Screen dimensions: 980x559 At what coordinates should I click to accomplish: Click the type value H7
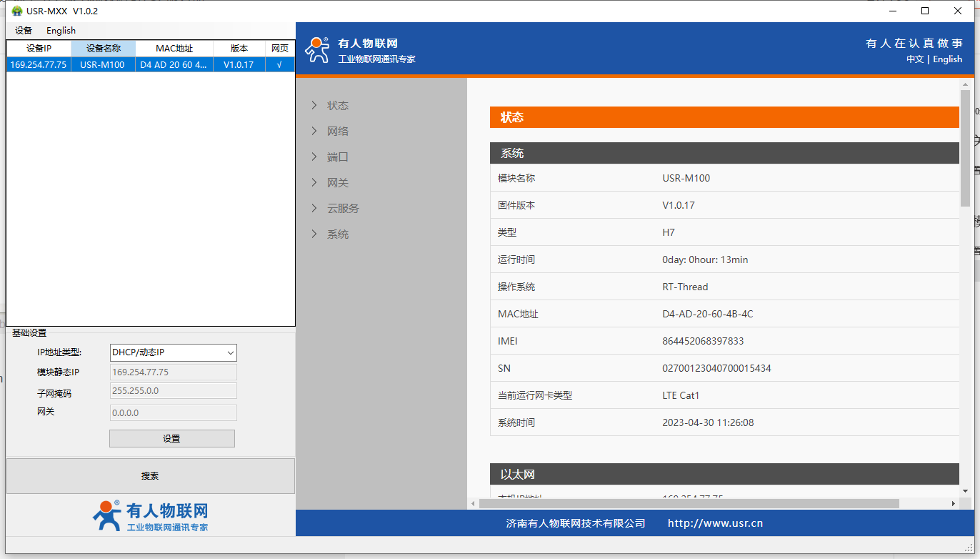point(669,232)
